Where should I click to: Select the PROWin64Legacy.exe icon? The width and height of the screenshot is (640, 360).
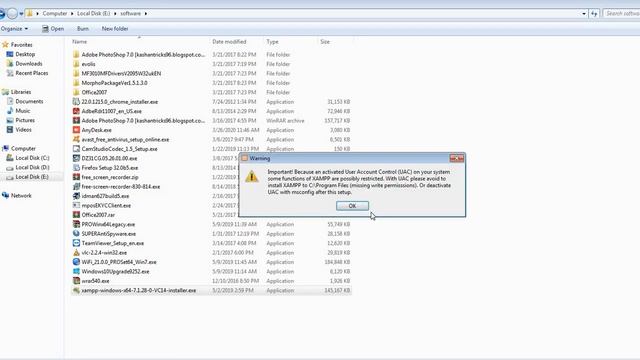76,224
